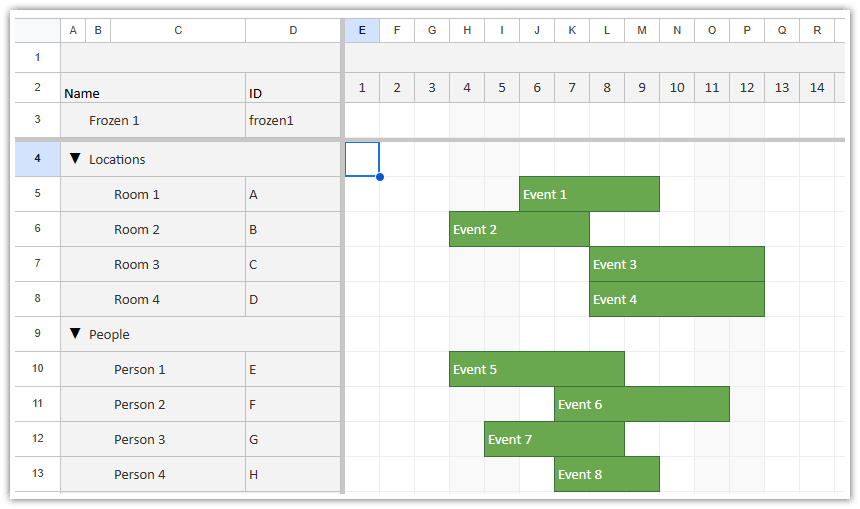Click the Event 7 block
Screen dimensions: 860x509
pos(554,439)
